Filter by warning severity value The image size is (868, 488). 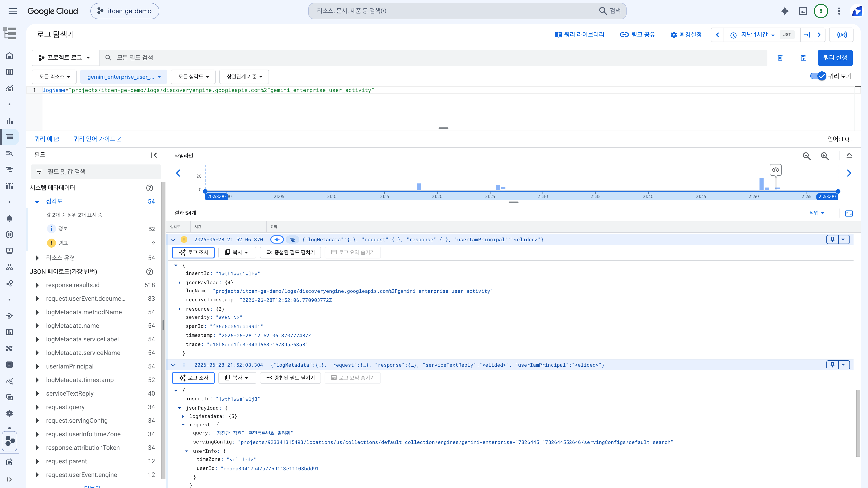click(x=63, y=243)
